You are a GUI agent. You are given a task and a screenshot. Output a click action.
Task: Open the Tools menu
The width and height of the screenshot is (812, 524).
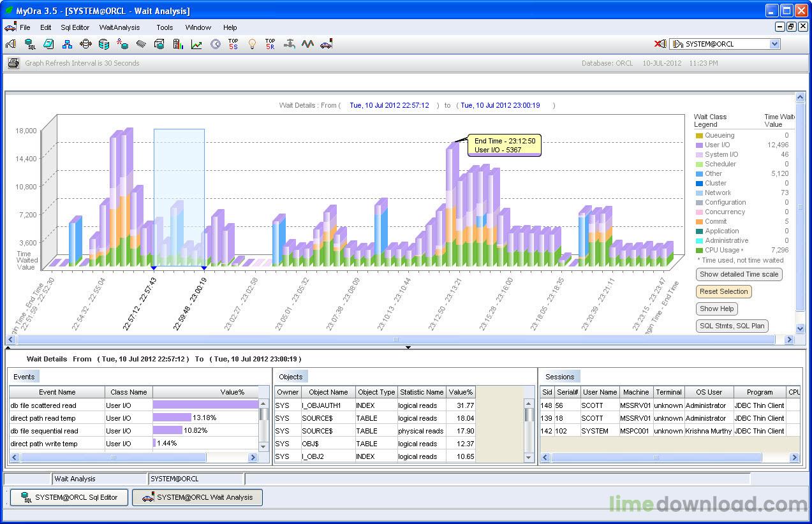[x=165, y=27]
